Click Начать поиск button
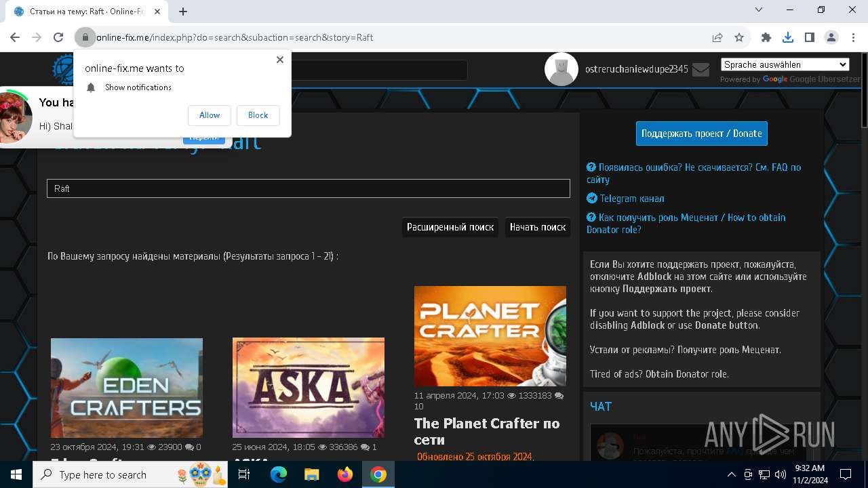The width and height of the screenshot is (868, 488). click(x=538, y=227)
